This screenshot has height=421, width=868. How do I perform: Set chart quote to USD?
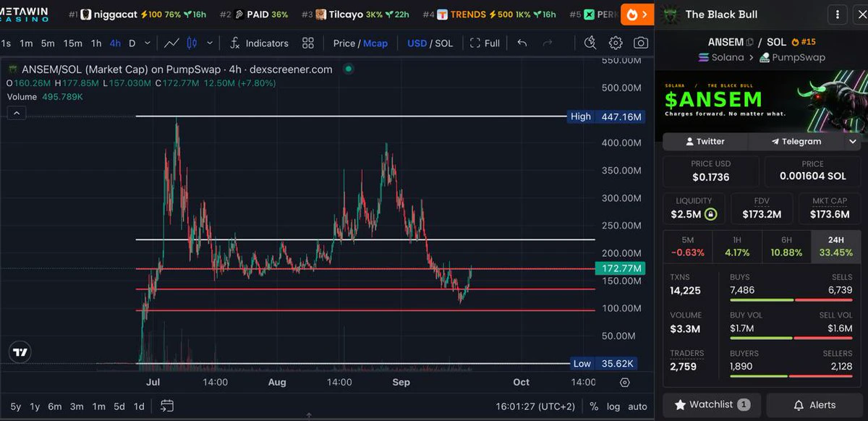click(x=417, y=43)
